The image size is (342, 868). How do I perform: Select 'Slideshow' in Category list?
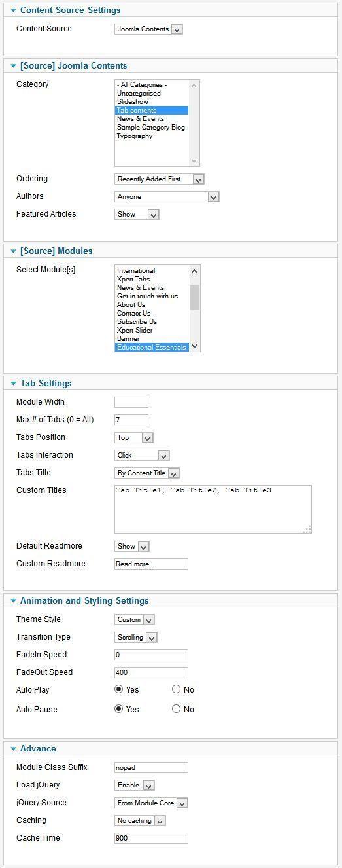tap(152, 102)
